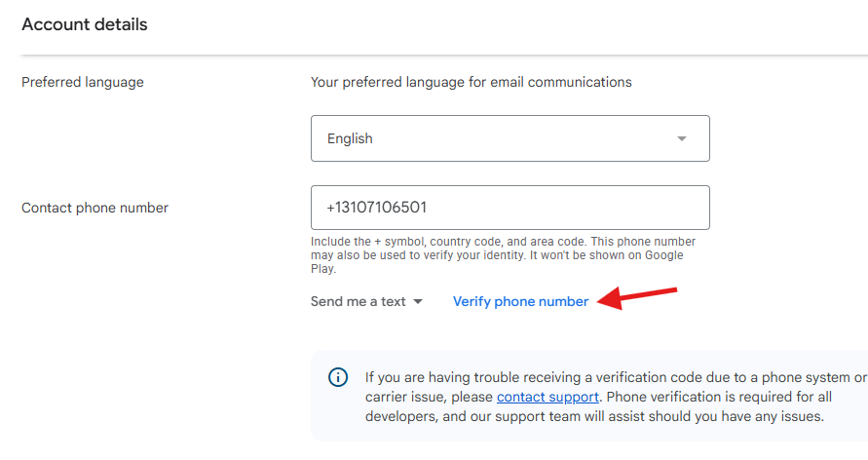Click the caret arrow in the language box

(x=682, y=138)
